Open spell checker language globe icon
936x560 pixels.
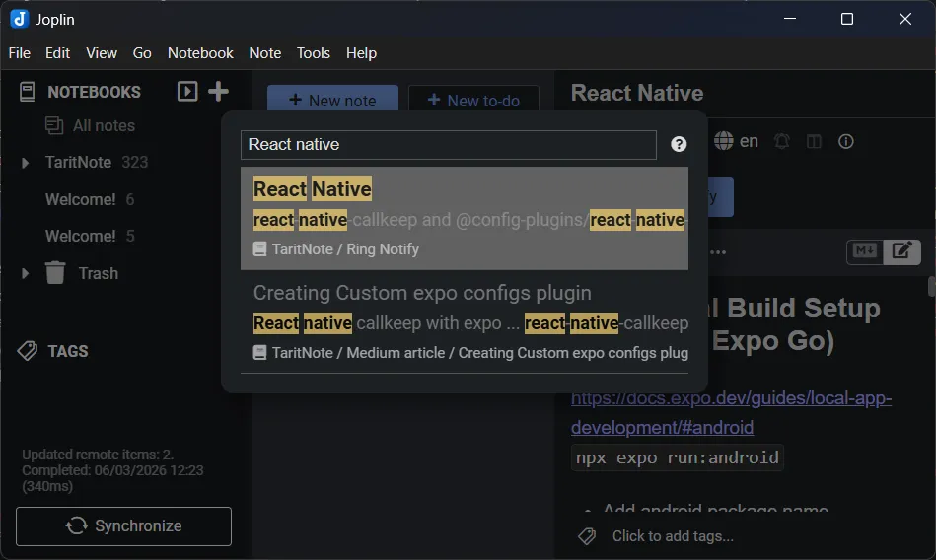tap(725, 141)
